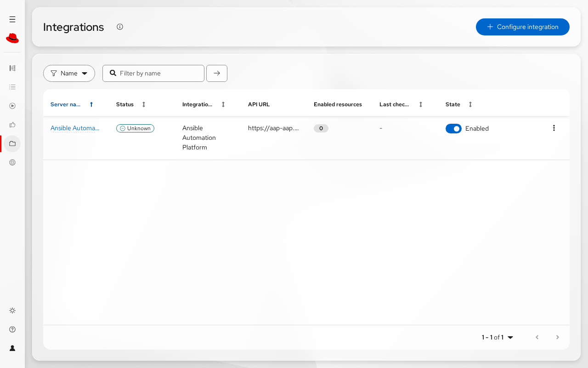Open the Name filter dropdown
The image size is (588, 368).
tap(69, 73)
